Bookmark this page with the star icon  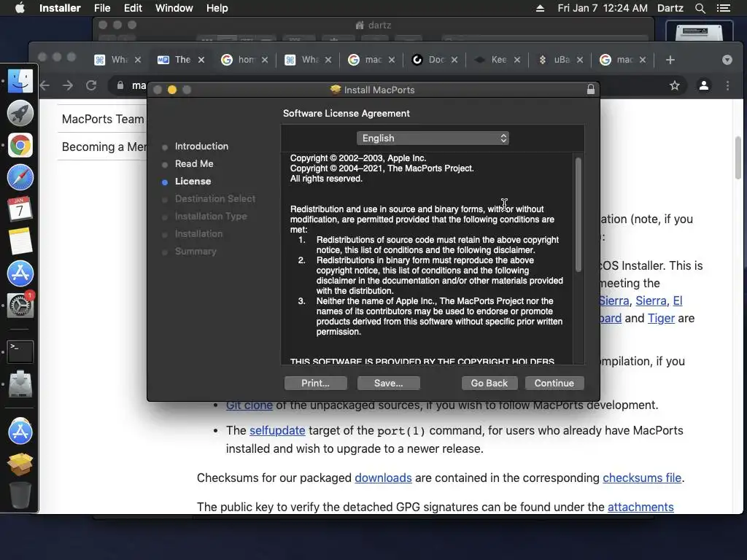tap(675, 85)
